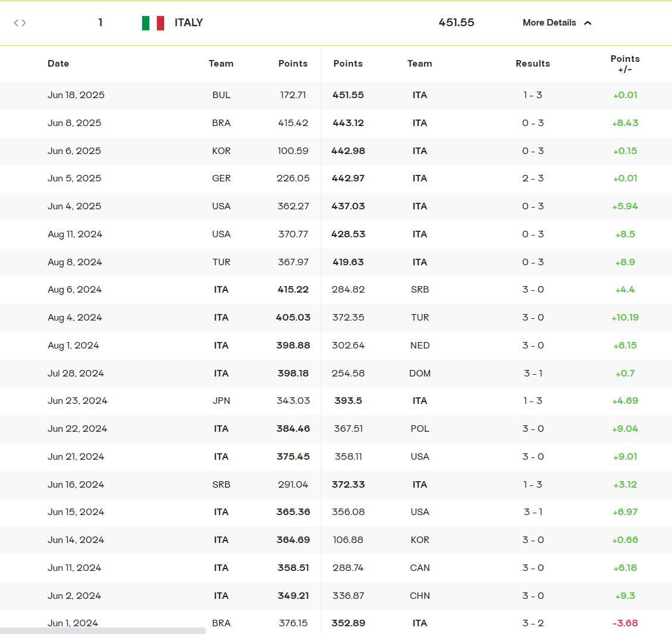Click the More Details link
672x634 pixels.
[x=549, y=23]
